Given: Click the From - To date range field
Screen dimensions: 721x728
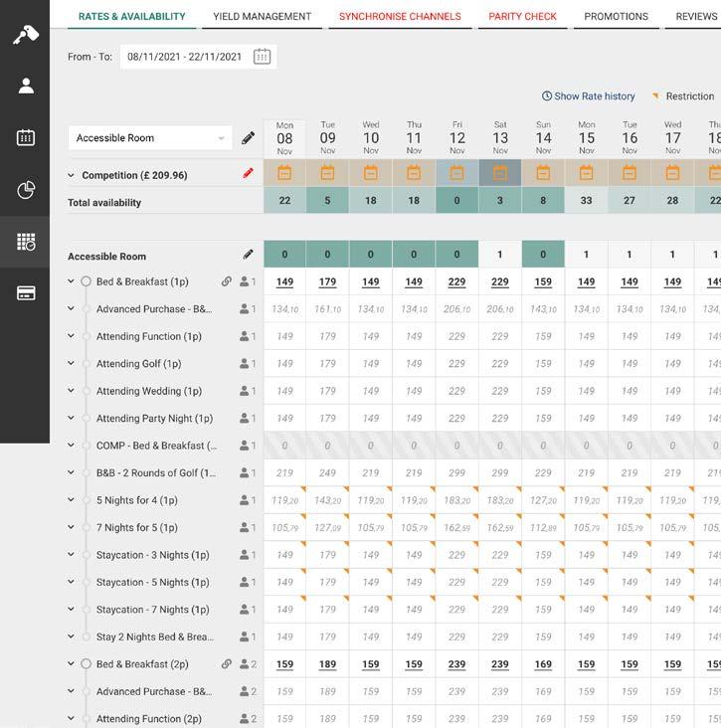Looking at the screenshot, I should [x=198, y=57].
